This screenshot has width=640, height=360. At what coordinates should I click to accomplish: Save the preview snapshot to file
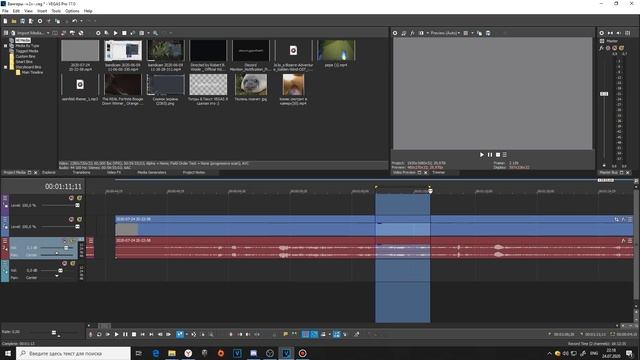point(488,33)
